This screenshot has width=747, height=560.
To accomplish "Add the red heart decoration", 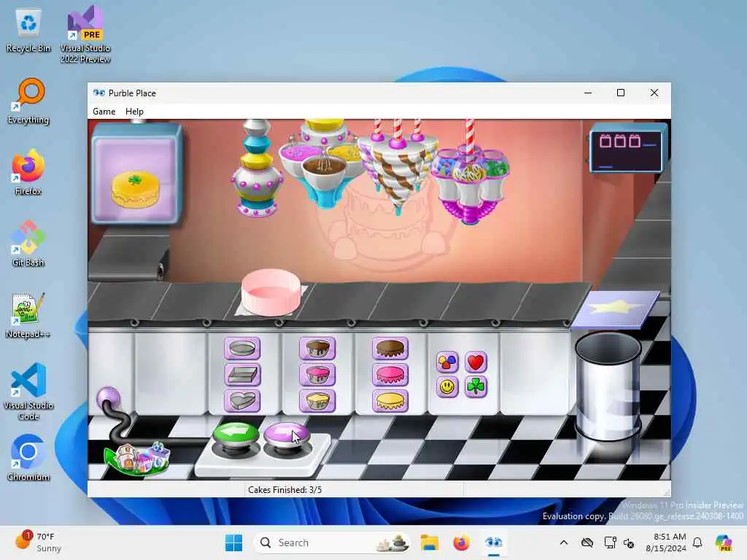I will (476, 362).
